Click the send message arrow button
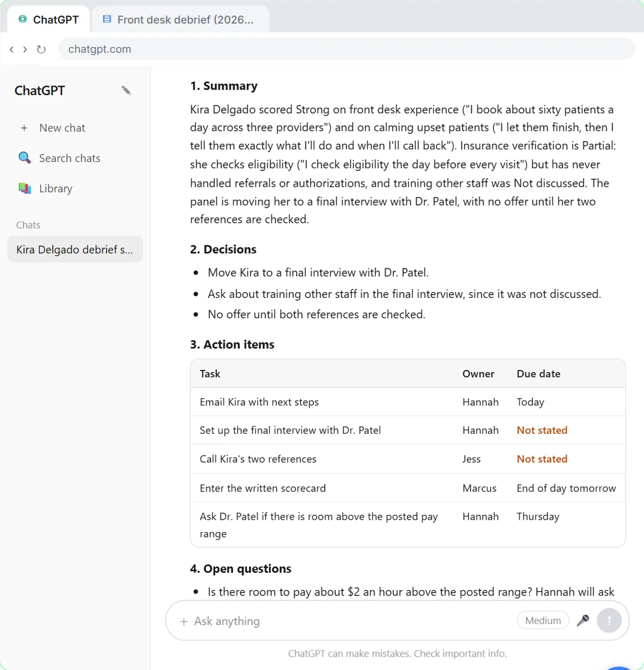The image size is (644, 670). click(609, 621)
